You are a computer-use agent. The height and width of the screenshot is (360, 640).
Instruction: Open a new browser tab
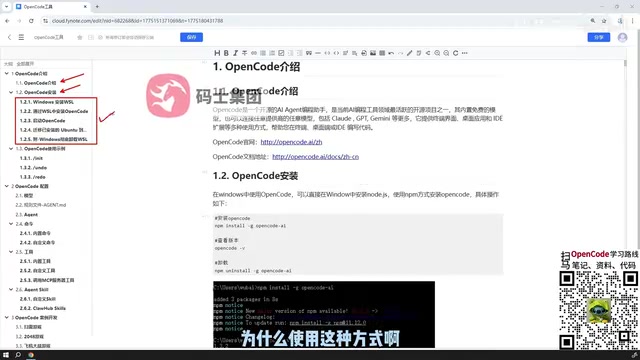click(97, 7)
